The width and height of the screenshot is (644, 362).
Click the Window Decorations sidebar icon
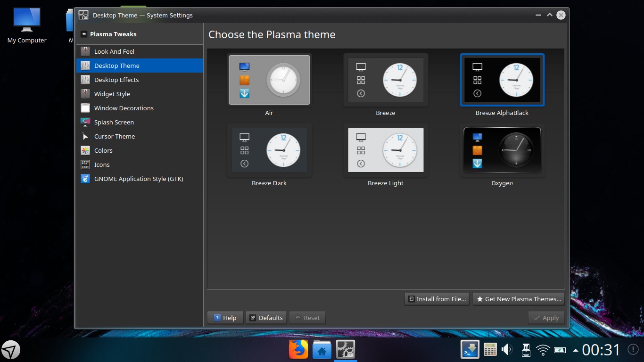pos(85,108)
